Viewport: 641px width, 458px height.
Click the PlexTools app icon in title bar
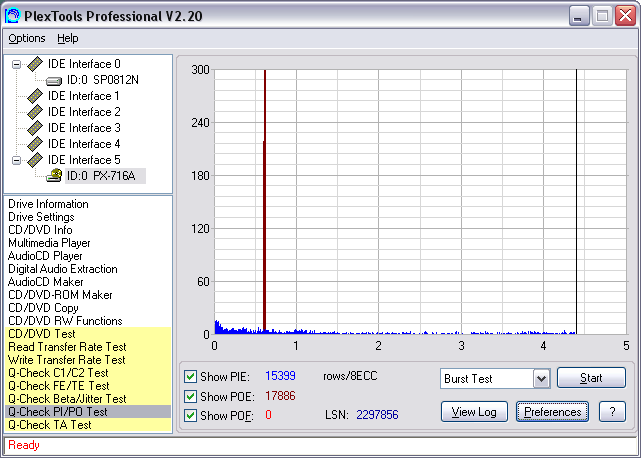click(12, 16)
